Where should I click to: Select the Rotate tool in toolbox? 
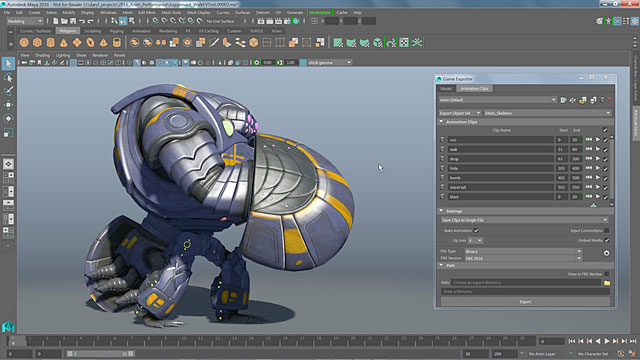coord(8,119)
